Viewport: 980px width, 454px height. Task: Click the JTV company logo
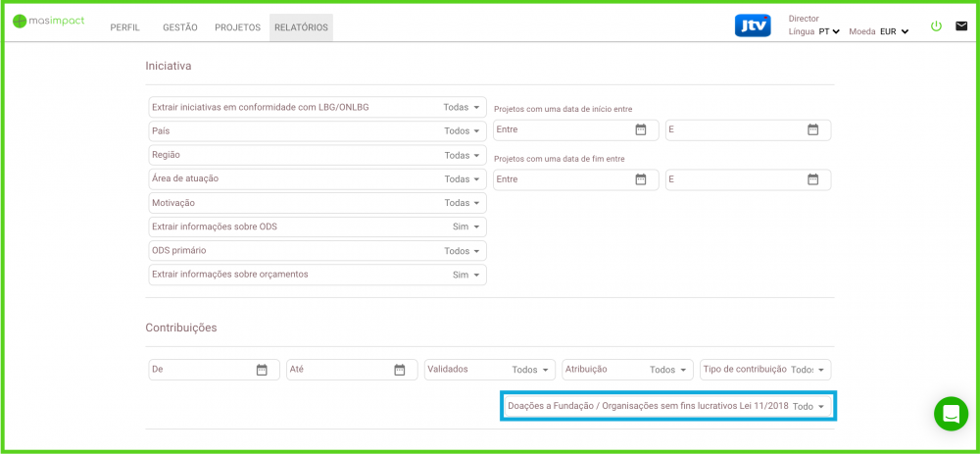[752, 26]
